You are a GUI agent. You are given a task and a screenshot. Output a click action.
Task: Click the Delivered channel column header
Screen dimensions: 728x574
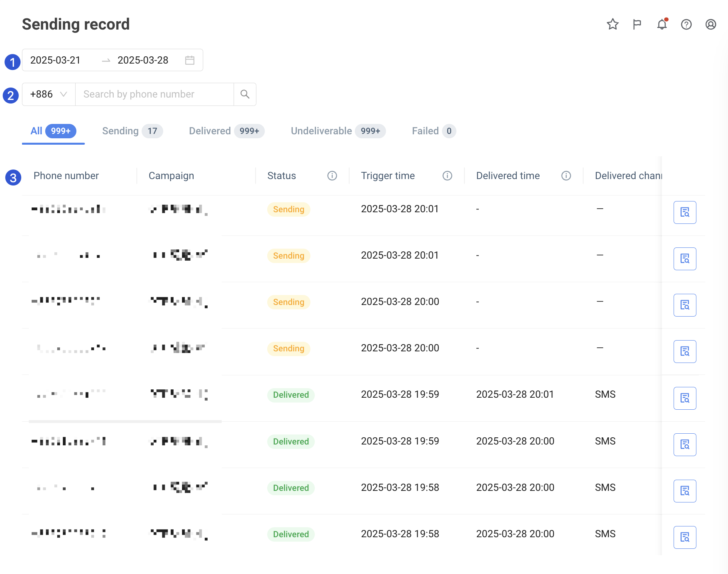[x=628, y=176]
